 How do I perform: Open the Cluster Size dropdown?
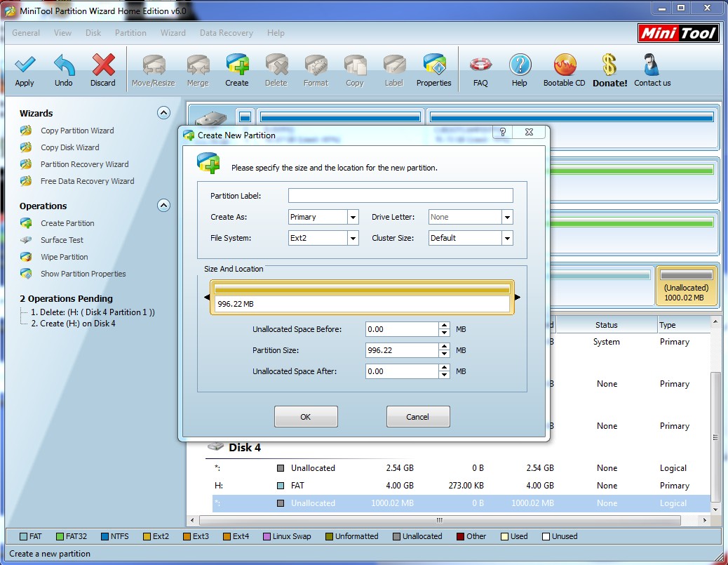click(507, 238)
